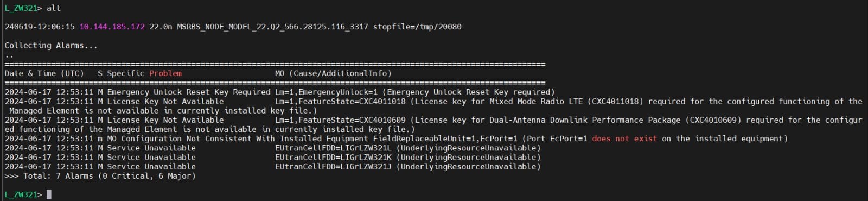The width and height of the screenshot is (868, 201).
Task: Click the red 'Problem' column header
Action: pyautogui.click(x=165, y=73)
